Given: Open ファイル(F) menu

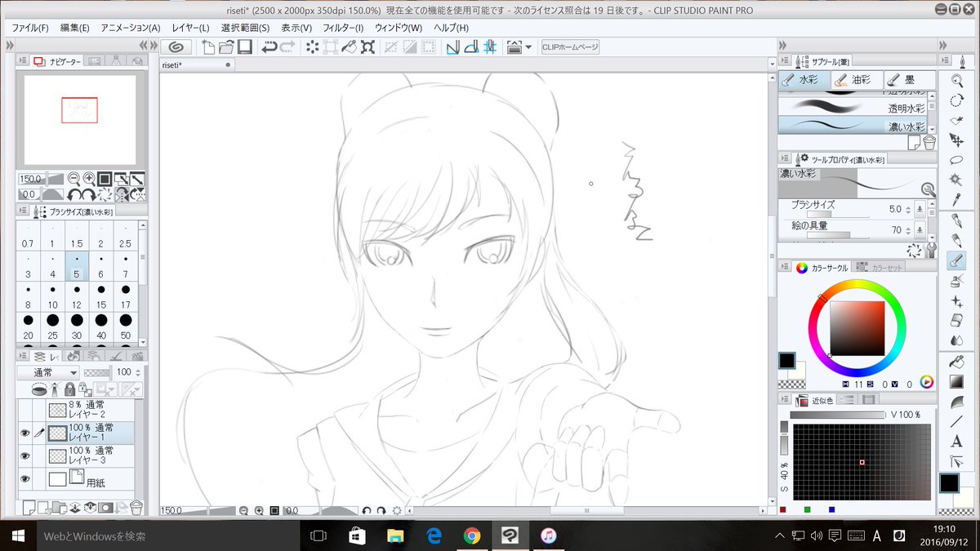Looking at the screenshot, I should click(x=30, y=28).
